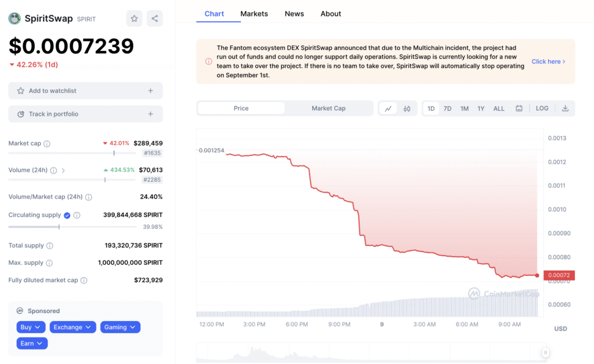Screen dimensions: 594x364
Task: Click the info icon next to Market cap
Action: [x=47, y=144]
